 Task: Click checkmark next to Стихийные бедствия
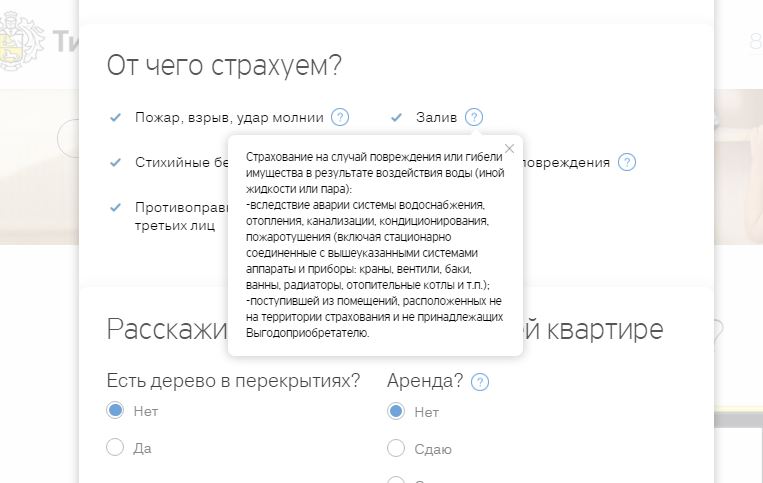115,162
